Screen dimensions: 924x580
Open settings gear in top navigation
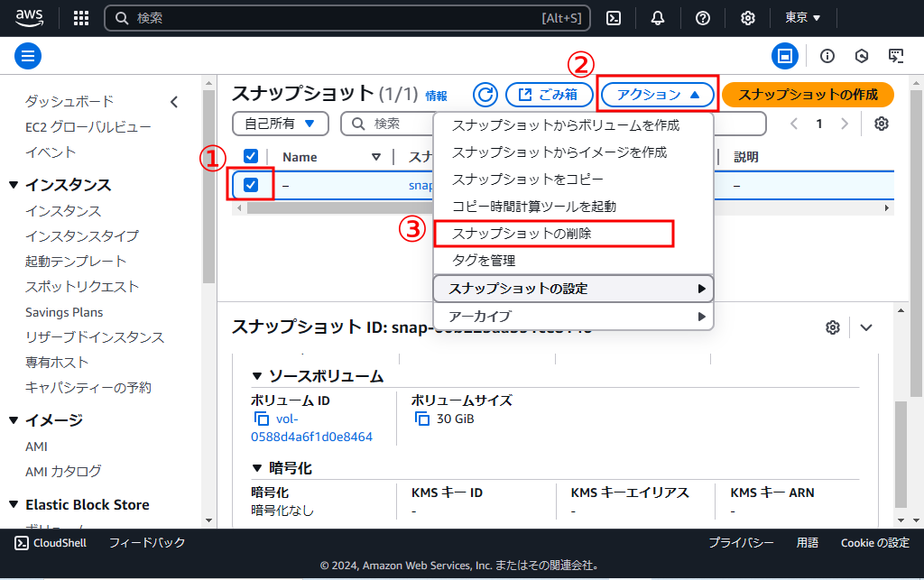(748, 18)
